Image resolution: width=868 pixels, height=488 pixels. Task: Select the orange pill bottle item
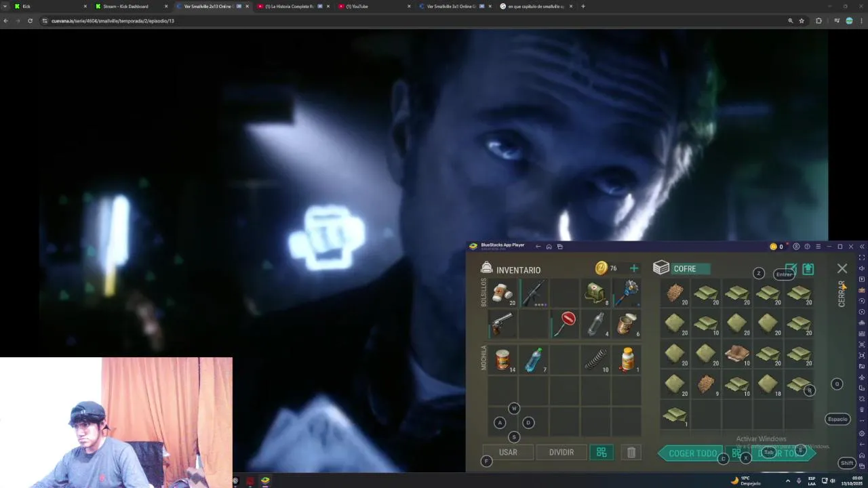click(627, 359)
